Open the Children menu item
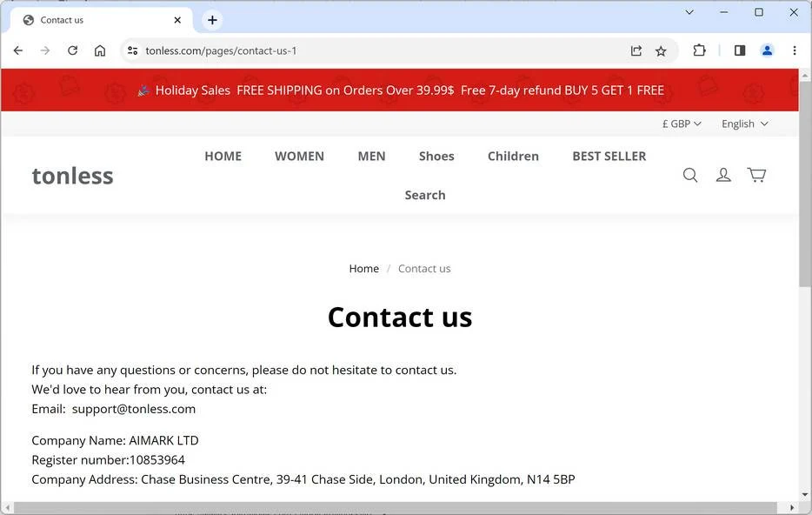Image resolution: width=812 pixels, height=515 pixels. 513,156
